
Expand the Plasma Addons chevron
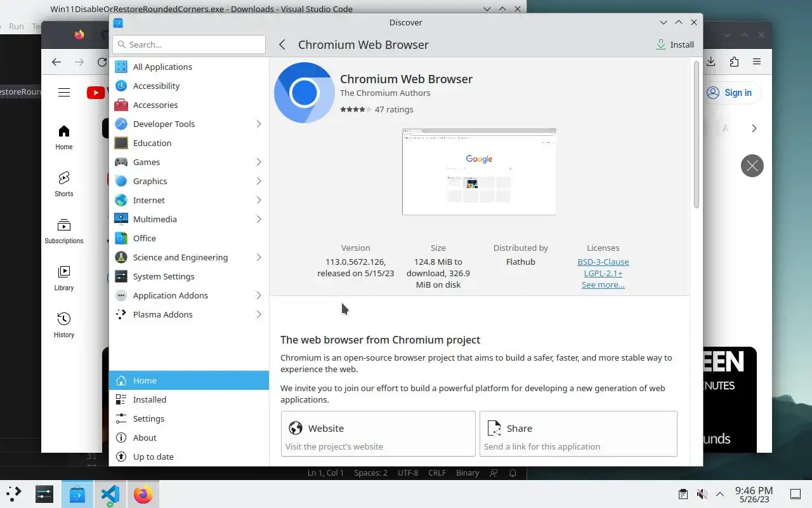259,314
